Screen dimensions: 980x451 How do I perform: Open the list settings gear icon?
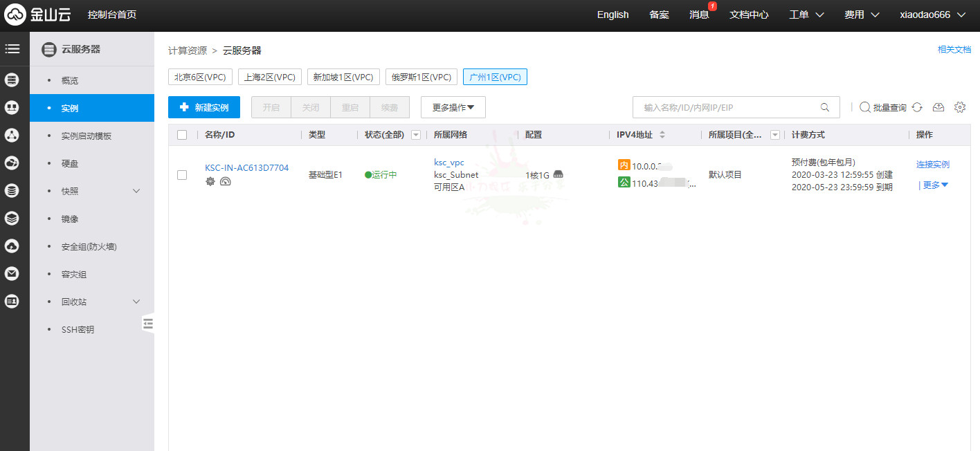pyautogui.click(x=959, y=107)
